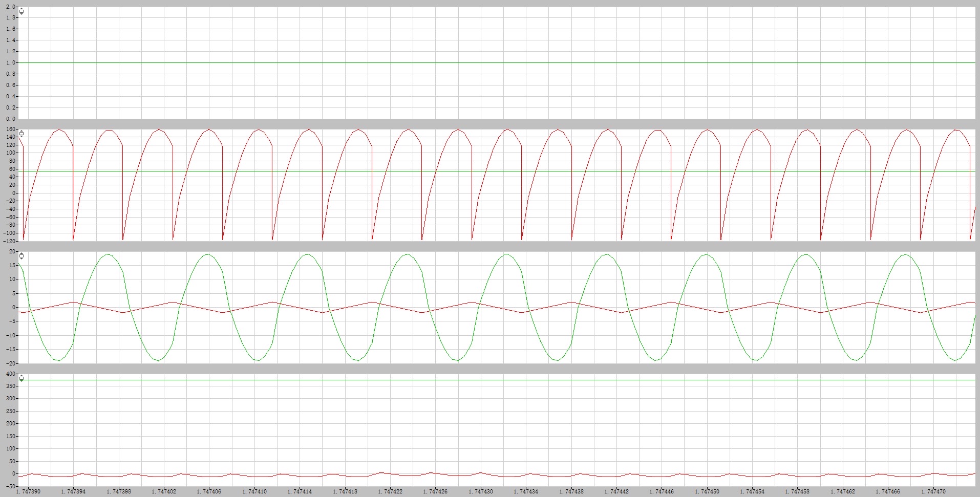This screenshot has height=497, width=980.
Task: Click the 15 axis label of the third plot
Action: (12, 266)
